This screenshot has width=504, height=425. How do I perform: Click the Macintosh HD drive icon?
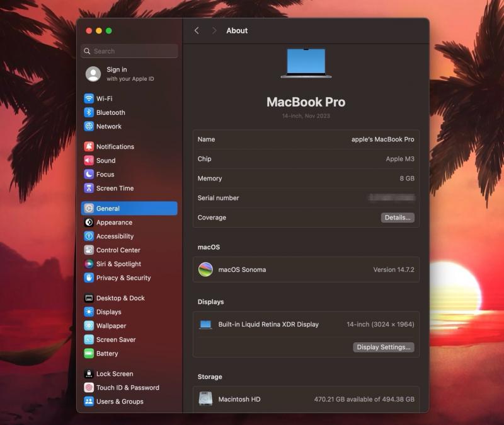click(206, 399)
